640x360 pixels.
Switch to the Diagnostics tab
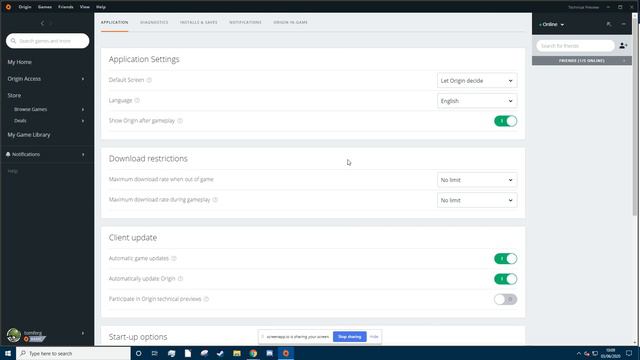[x=154, y=22]
